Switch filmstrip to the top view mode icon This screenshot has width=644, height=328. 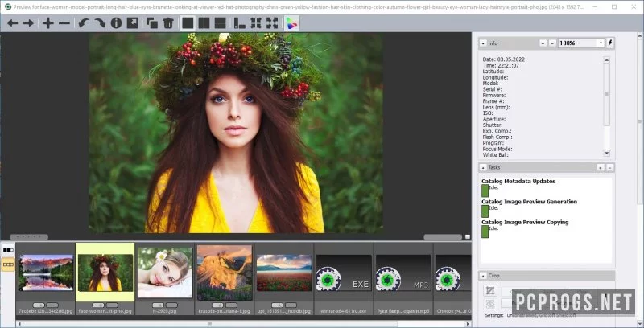[8, 250]
